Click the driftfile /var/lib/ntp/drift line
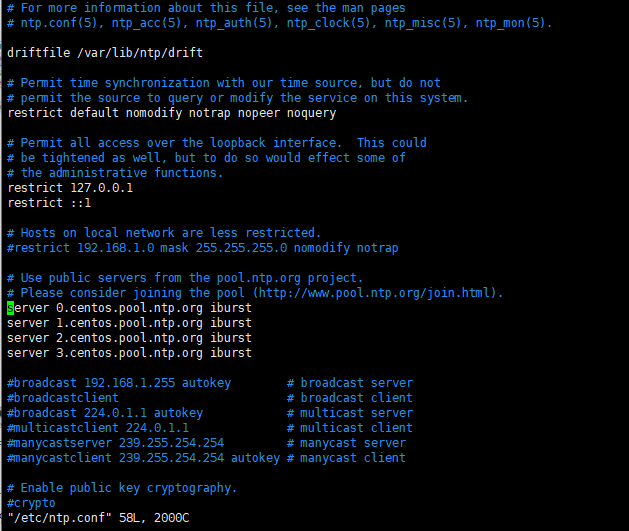629x531 pixels. click(105, 53)
